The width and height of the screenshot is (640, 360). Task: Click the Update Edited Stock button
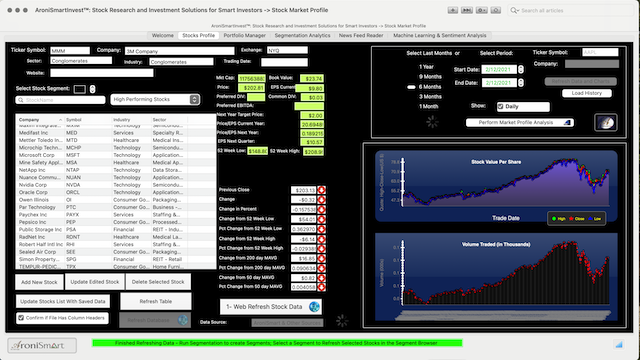coord(95,282)
